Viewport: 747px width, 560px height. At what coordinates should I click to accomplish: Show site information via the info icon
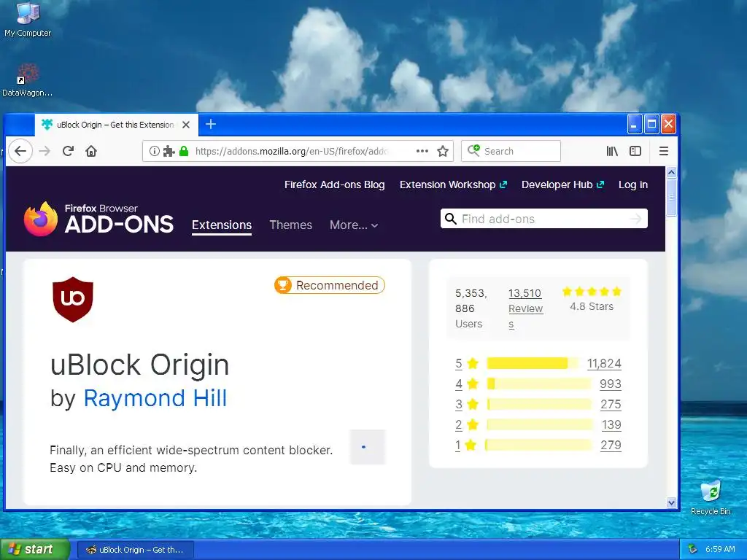(155, 151)
